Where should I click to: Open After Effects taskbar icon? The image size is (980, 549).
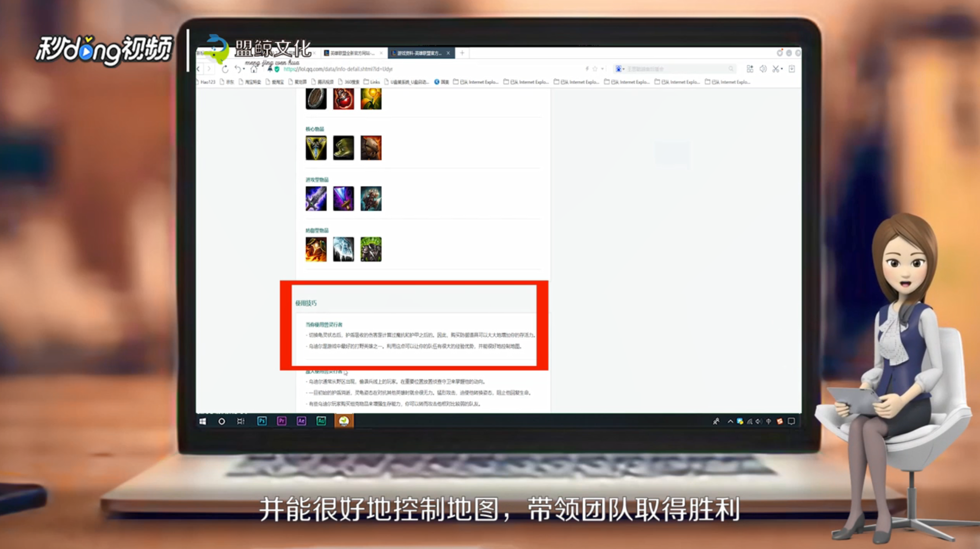pyautogui.click(x=301, y=421)
